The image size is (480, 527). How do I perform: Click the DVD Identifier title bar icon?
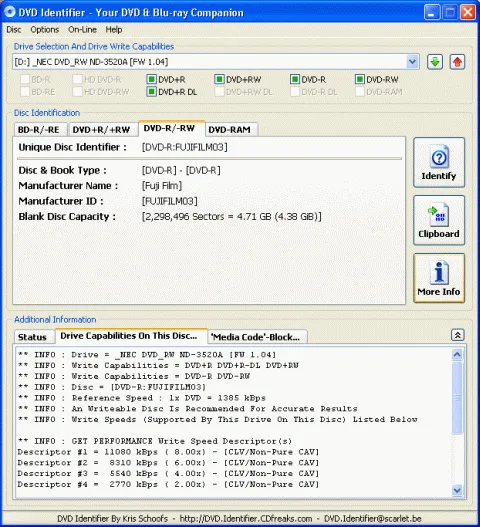(9, 12)
